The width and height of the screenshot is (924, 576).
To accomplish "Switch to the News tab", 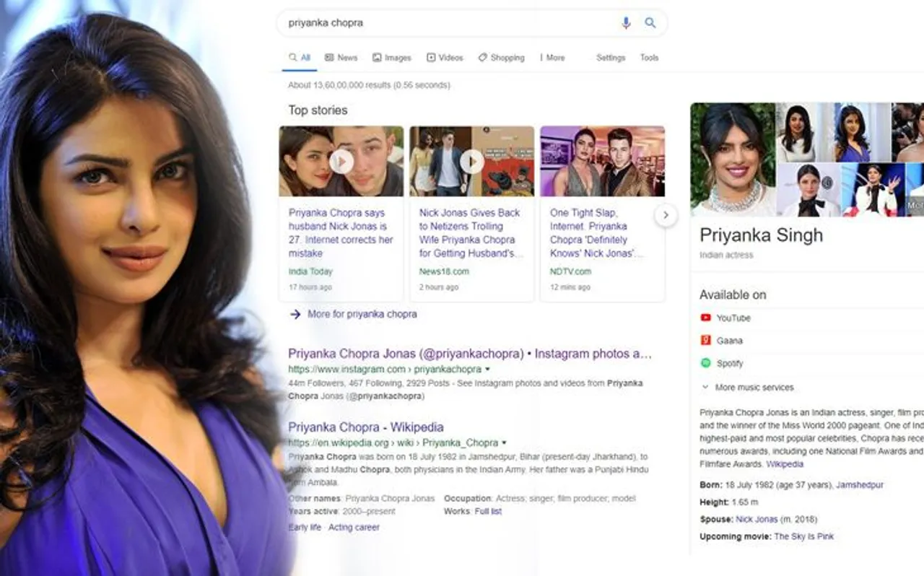I will coord(341,58).
